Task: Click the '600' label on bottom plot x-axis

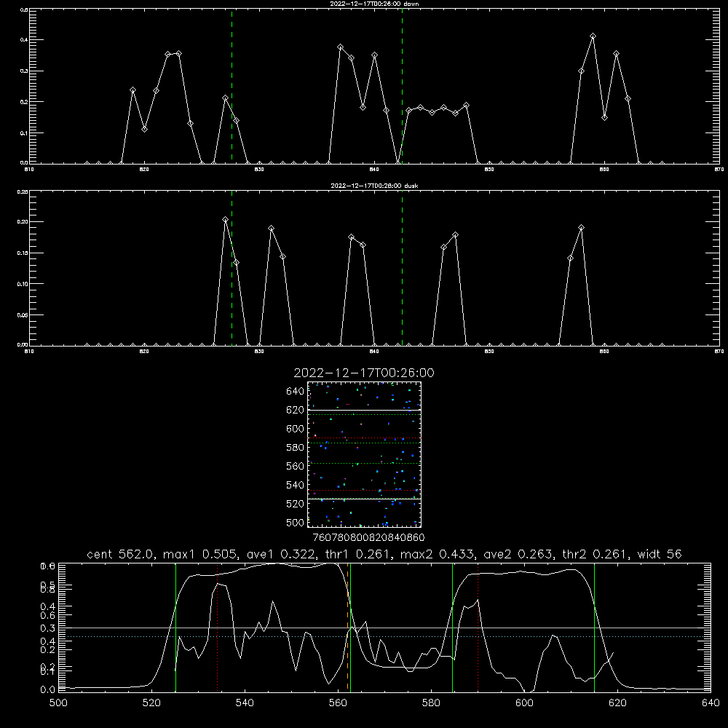Action: coord(524,703)
